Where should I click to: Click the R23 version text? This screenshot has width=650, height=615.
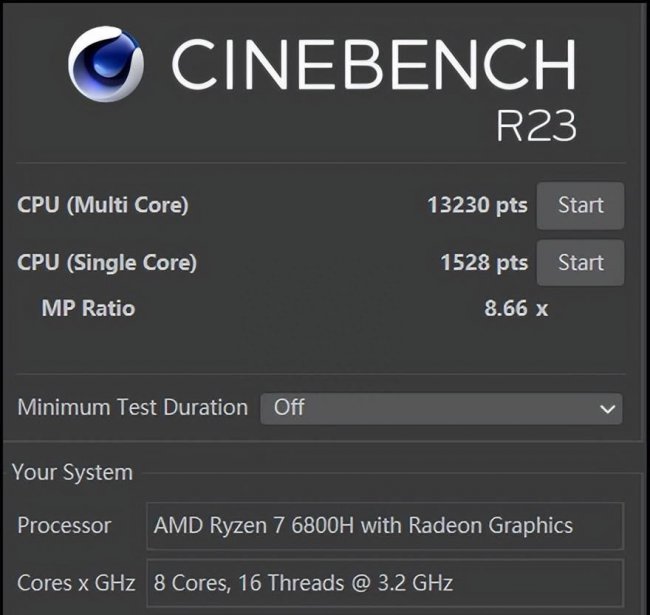(x=536, y=126)
